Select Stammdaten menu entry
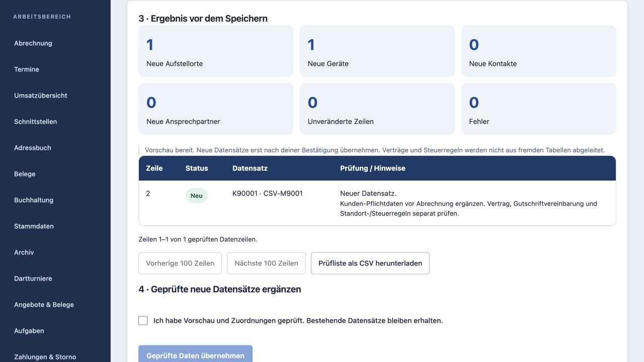The height and width of the screenshot is (362, 644). (34, 226)
